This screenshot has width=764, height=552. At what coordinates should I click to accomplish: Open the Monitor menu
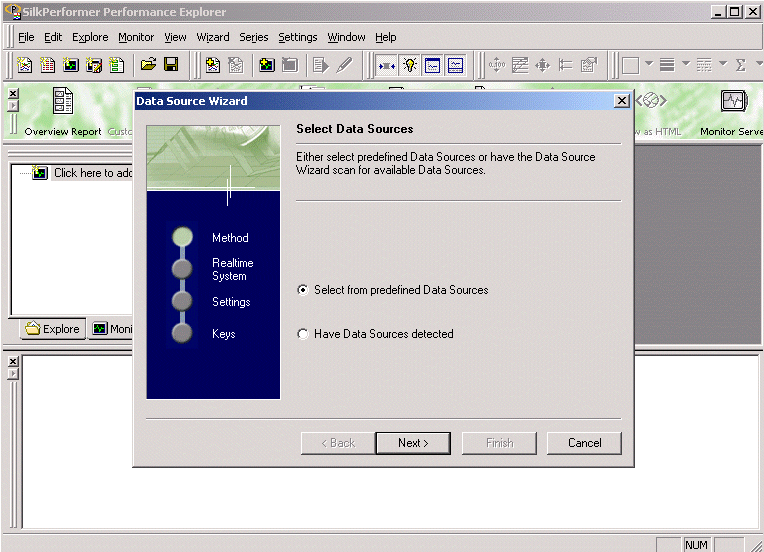click(136, 37)
